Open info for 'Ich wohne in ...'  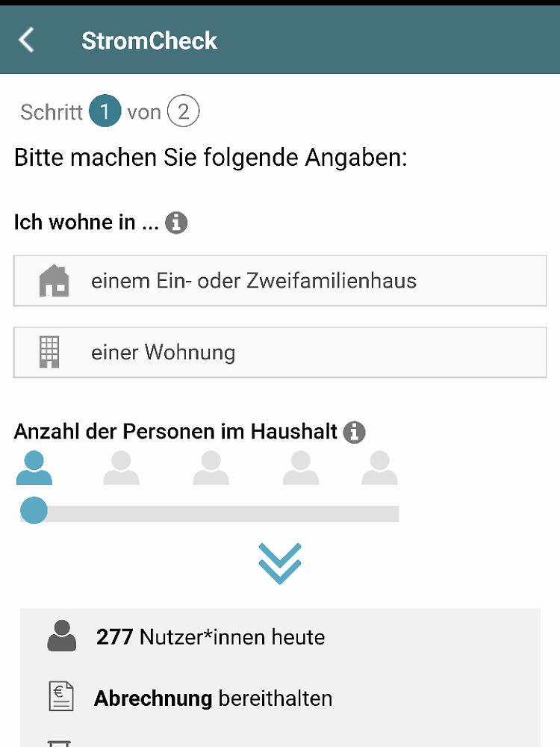pos(176,223)
